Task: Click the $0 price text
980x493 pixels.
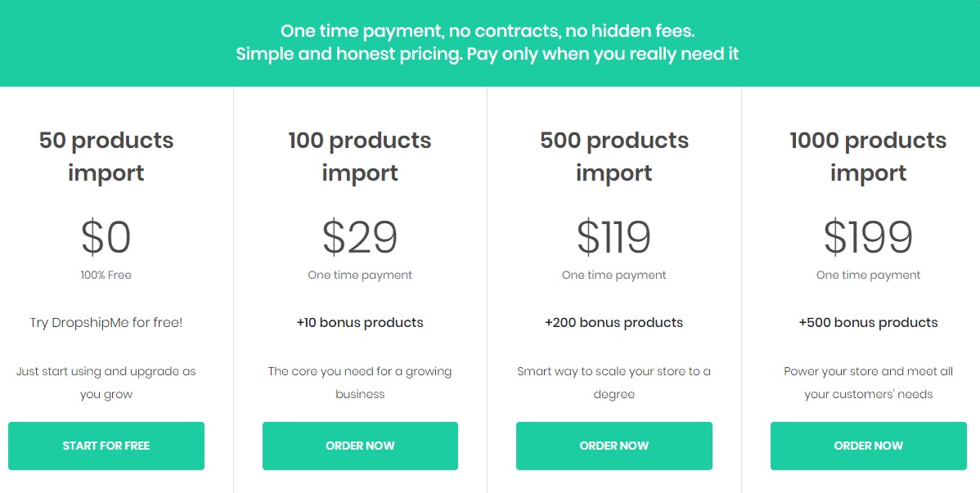Action: (106, 237)
